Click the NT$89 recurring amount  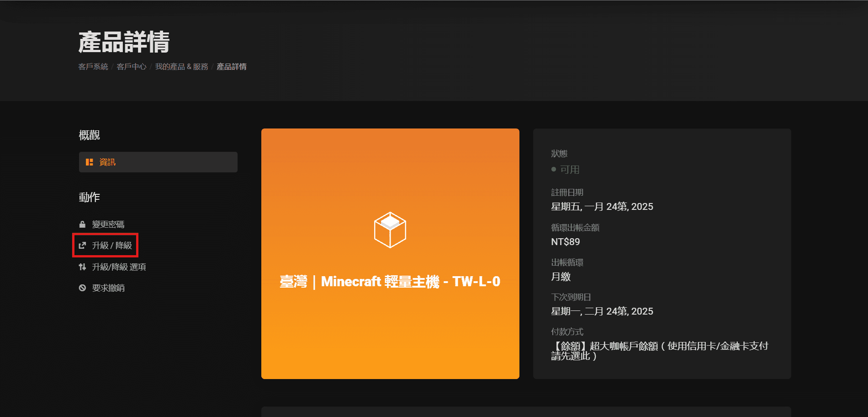566,242
